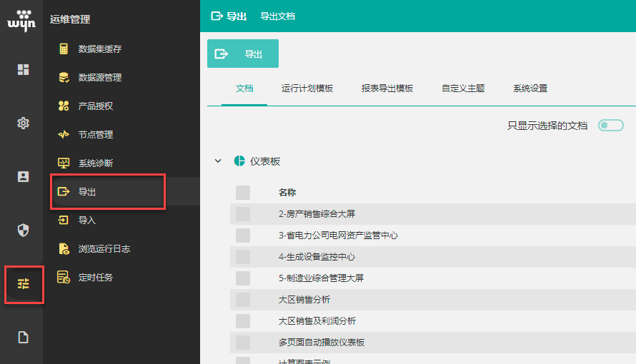Open 节点管理 in the sidebar
This screenshot has height=364, width=636.
point(95,135)
